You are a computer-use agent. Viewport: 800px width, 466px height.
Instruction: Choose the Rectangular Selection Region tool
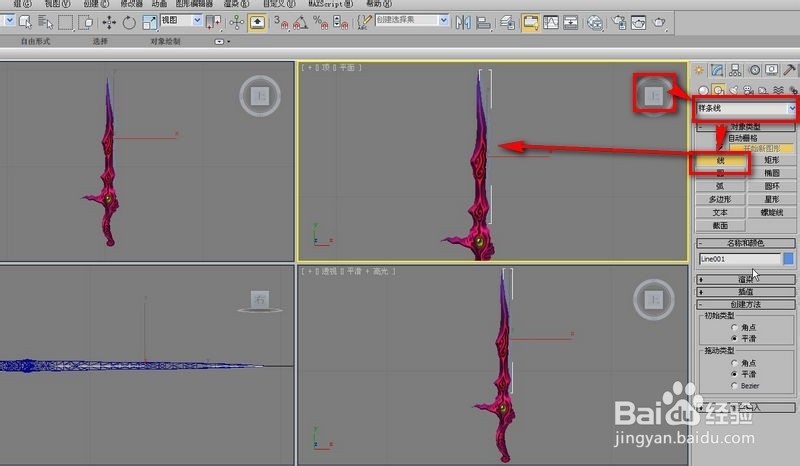tap(66, 22)
